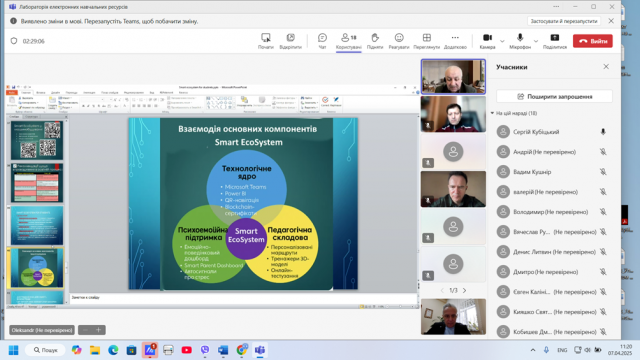This screenshot has height=360, width=640.
Task: Close the Учасники side panel
Action: click(x=606, y=67)
